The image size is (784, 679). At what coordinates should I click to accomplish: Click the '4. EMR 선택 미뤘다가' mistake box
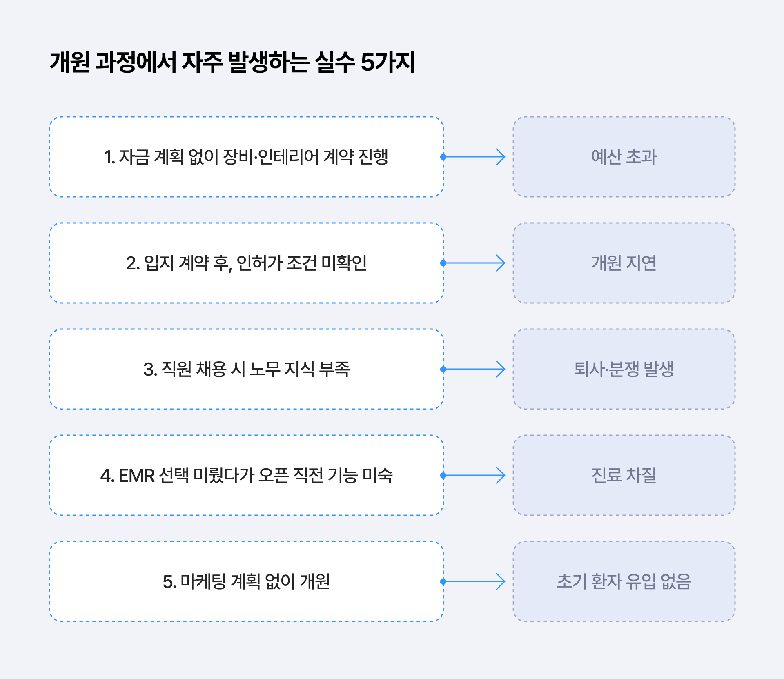pos(246,475)
